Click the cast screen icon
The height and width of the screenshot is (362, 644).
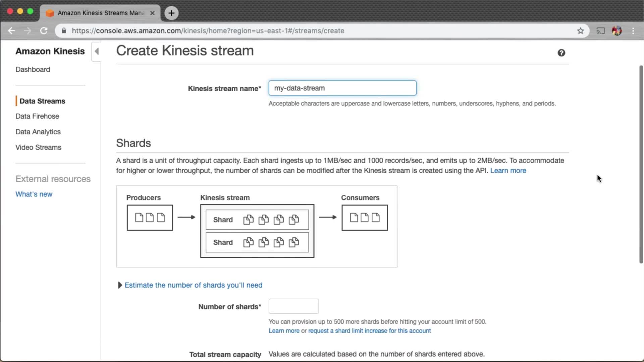(x=600, y=31)
